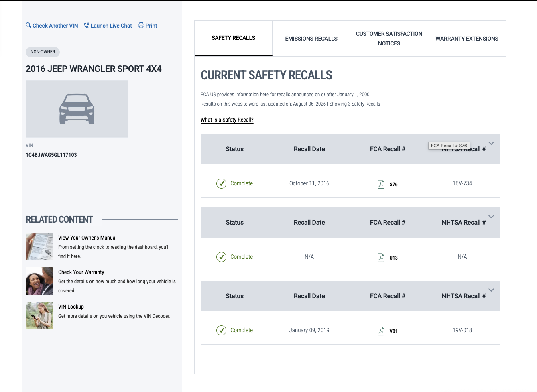The width and height of the screenshot is (537, 392).
Task: Select the Safety Recalls tab
Action: 234,38
